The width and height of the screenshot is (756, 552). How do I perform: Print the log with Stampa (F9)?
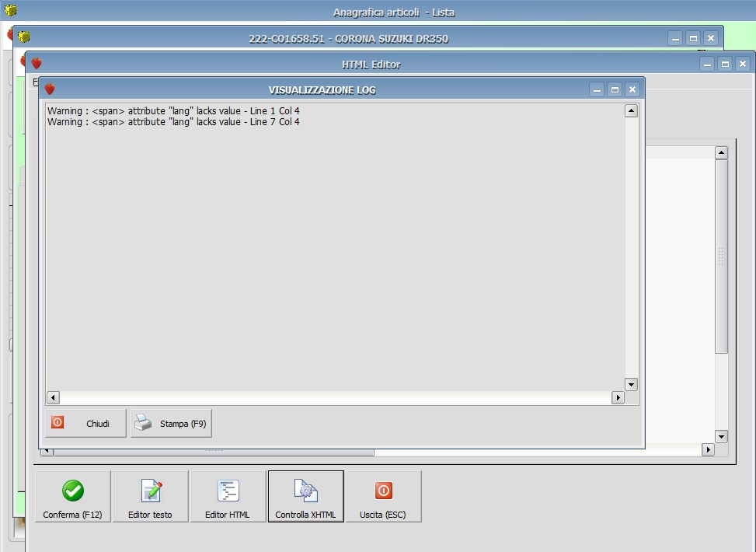point(171,423)
